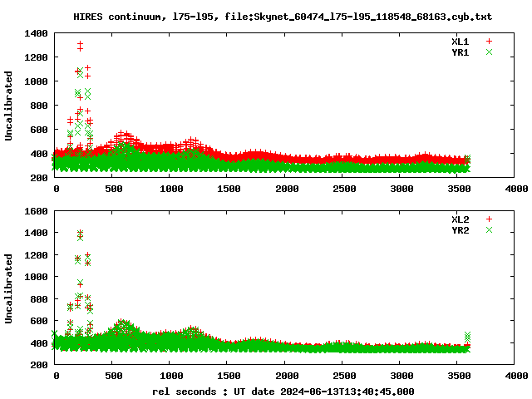Image resolution: width=532 pixels, height=399 pixels.
Task: Click the 1400 tick on the XL1 plot
Action: pyautogui.click(x=36, y=33)
